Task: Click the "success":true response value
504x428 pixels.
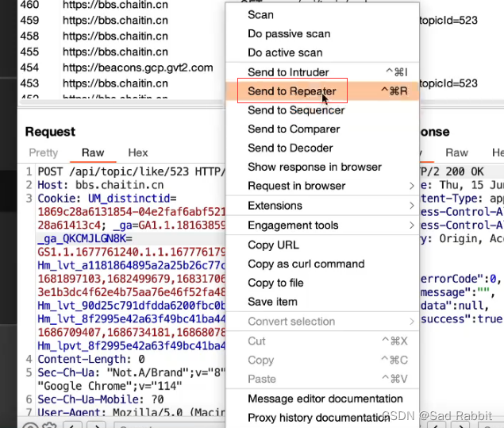Action: 461,319
